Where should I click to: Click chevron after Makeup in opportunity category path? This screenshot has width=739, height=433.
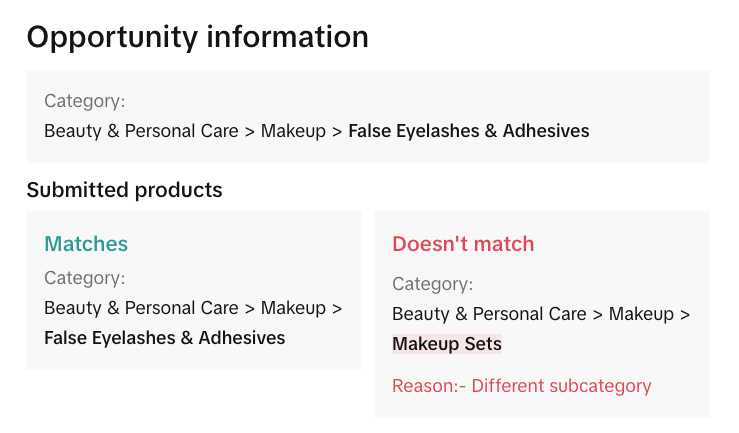[337, 131]
